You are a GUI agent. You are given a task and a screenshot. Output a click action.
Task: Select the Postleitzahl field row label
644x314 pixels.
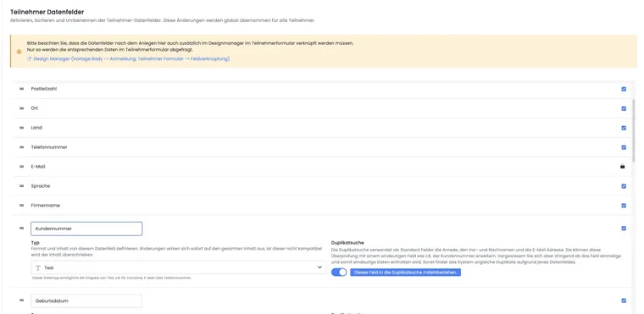44,89
